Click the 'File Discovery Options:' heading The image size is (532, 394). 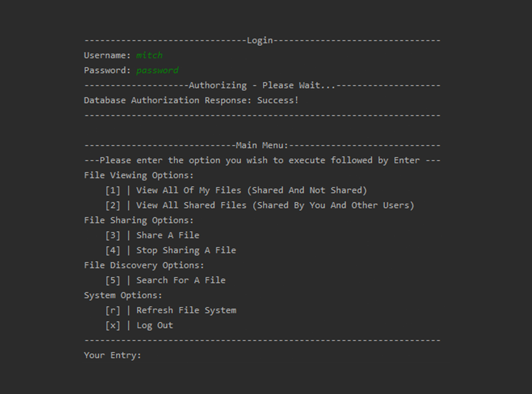point(144,265)
